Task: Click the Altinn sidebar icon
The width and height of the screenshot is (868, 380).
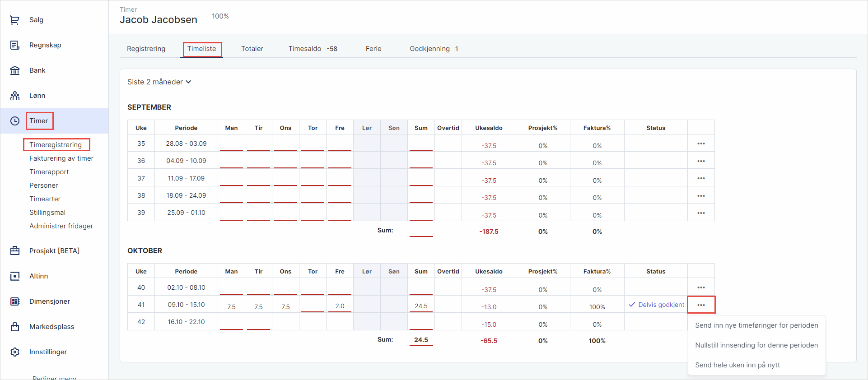Action: pos(15,276)
